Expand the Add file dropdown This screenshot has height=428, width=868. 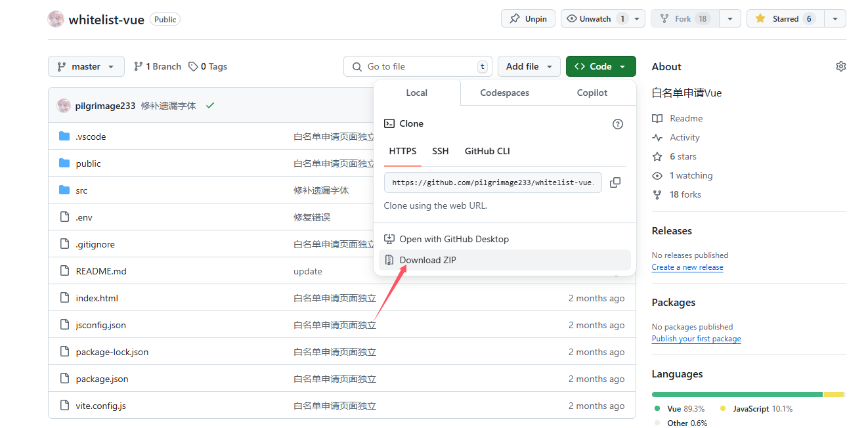point(529,66)
